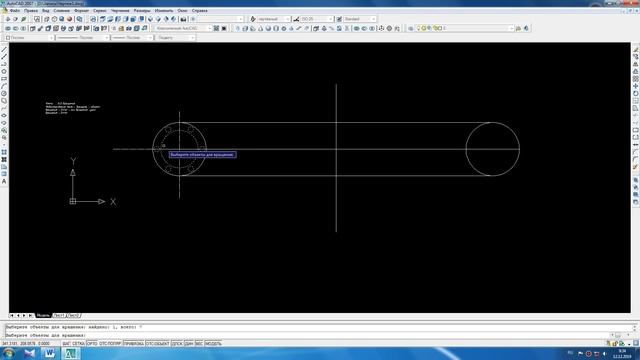This screenshot has height=360, width=640.
Task: Toggle ОРТО ortho mode
Action: pos(92,344)
